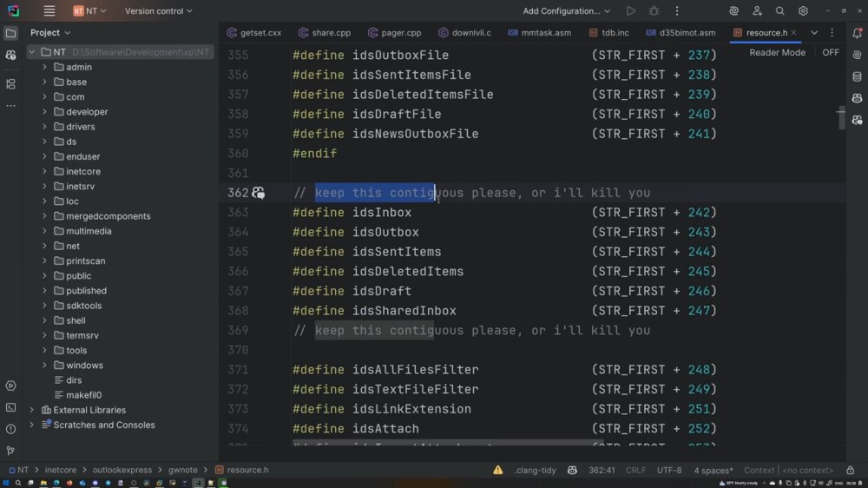Open the Git tool window
The height and width of the screenshot is (488, 868).
(x=10, y=451)
